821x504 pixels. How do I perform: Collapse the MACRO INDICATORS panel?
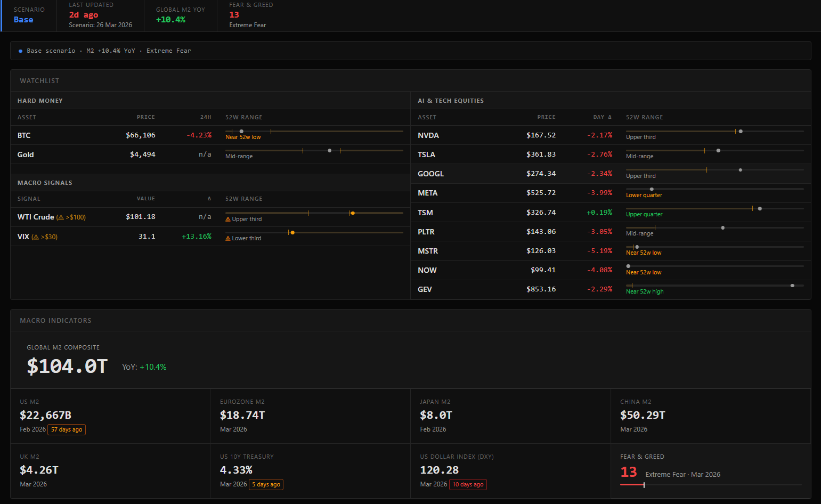click(x=55, y=320)
